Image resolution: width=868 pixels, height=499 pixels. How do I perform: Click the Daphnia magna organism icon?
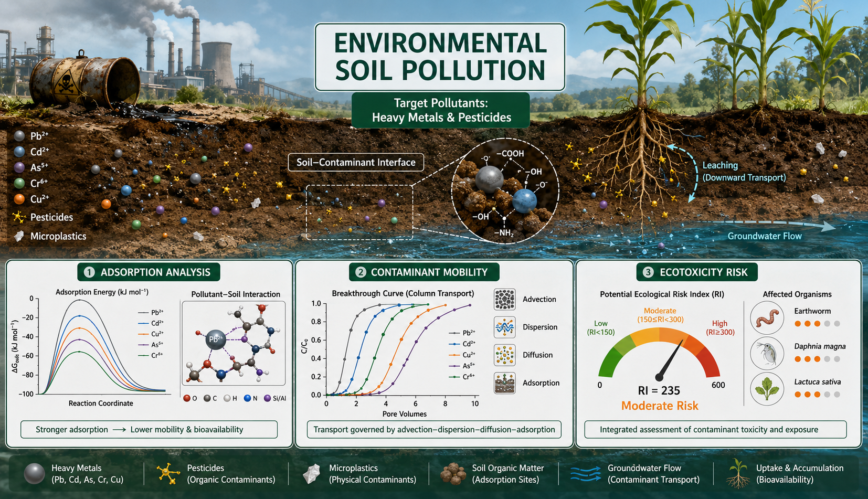[x=767, y=353]
